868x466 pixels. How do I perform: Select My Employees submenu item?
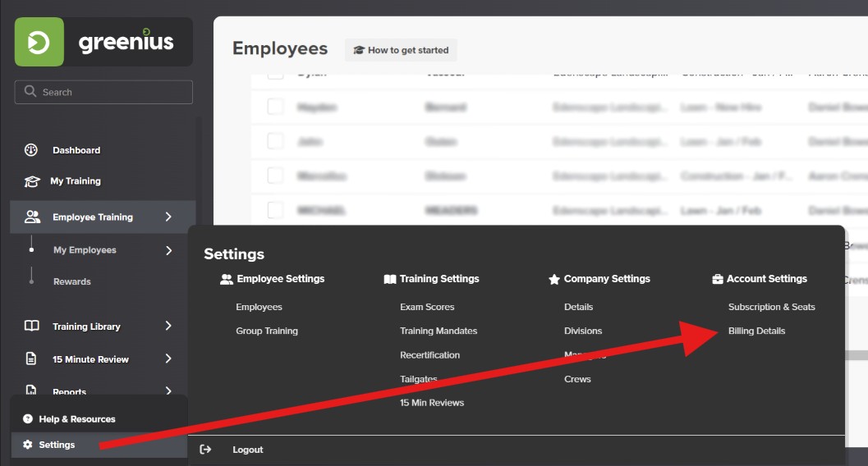coord(85,250)
